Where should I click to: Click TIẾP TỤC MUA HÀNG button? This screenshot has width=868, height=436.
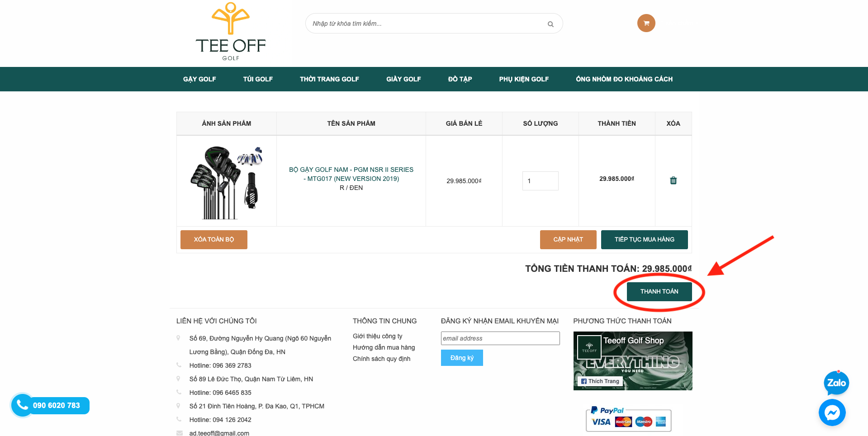644,240
